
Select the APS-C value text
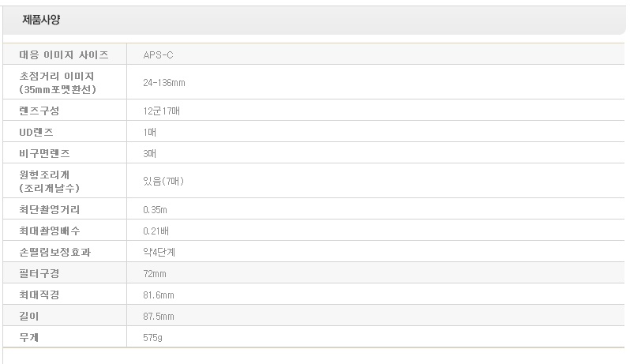coord(159,55)
